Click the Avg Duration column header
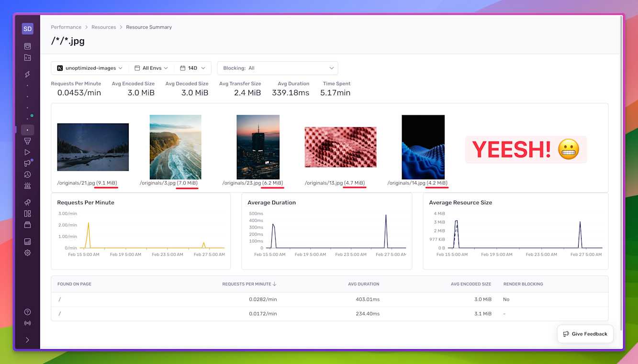638x364 pixels. pos(364,284)
